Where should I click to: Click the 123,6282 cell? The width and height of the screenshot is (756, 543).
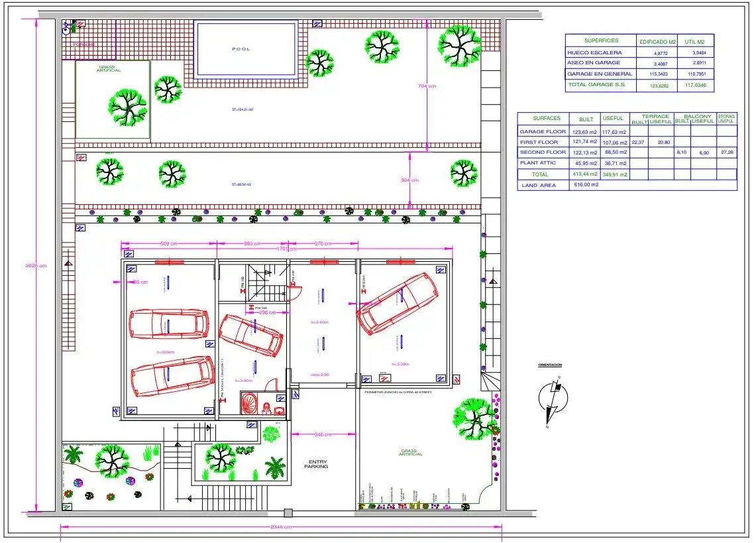(x=659, y=86)
